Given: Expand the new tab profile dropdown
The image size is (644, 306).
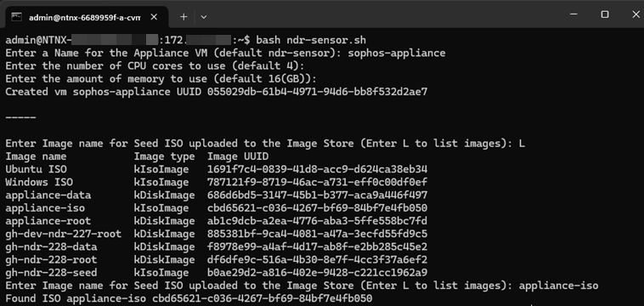Looking at the screenshot, I should [203, 17].
